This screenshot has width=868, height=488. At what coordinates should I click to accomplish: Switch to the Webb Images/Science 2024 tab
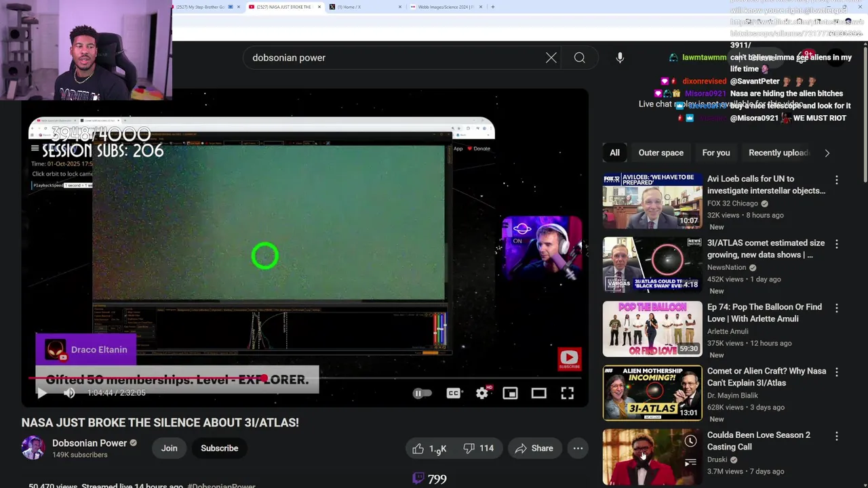pos(446,7)
